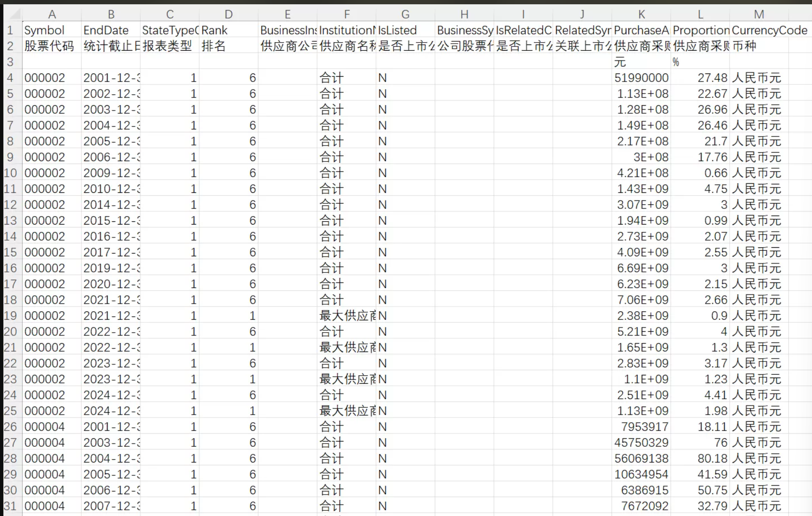Select '最大供应商' cell in row 21
This screenshot has width=812, height=516.
347,347
